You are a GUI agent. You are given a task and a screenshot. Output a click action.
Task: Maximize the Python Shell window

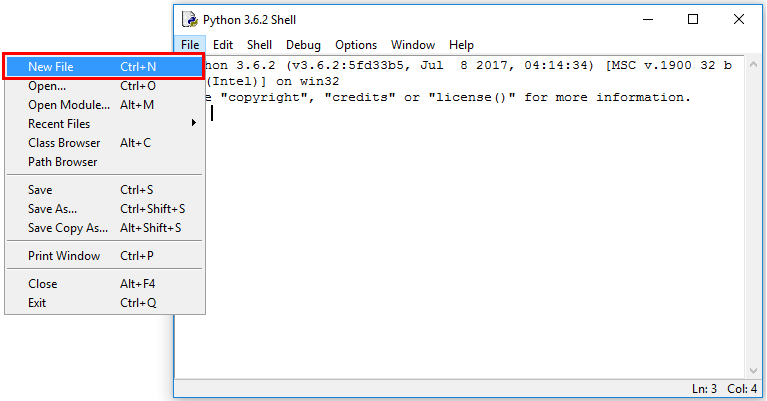(x=693, y=19)
